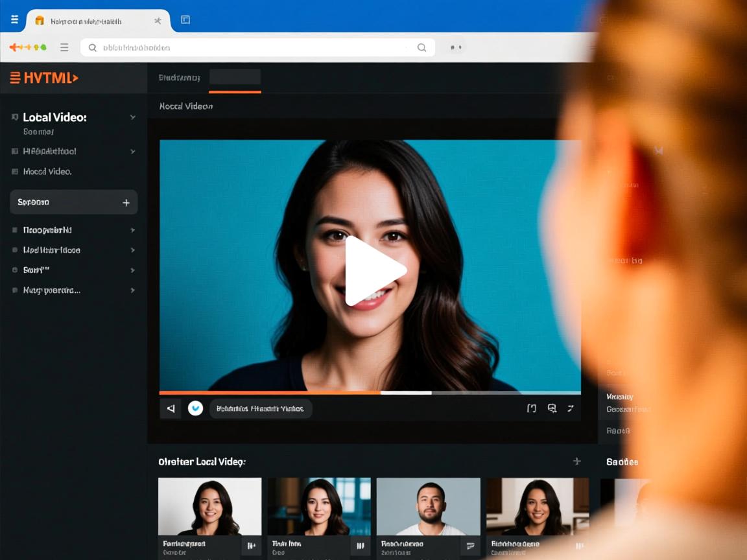Open the first tab label in dark header
The image size is (747, 560).
point(179,78)
